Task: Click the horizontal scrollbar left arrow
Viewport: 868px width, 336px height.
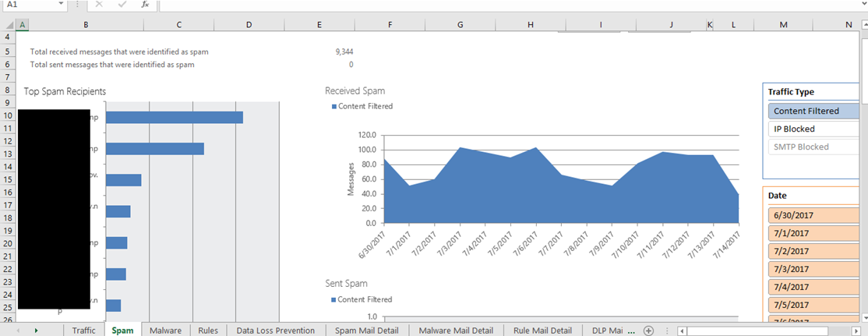Action: click(682, 331)
